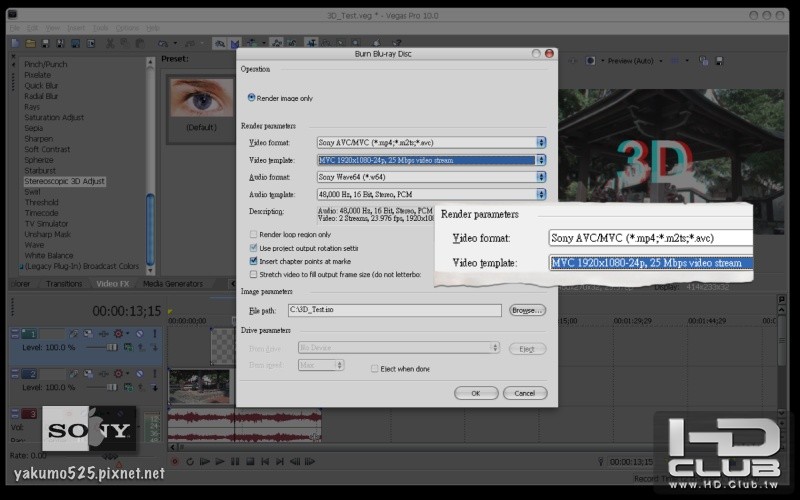This screenshot has width=800, height=500.
Task: Click the Browse... button
Action: (527, 310)
